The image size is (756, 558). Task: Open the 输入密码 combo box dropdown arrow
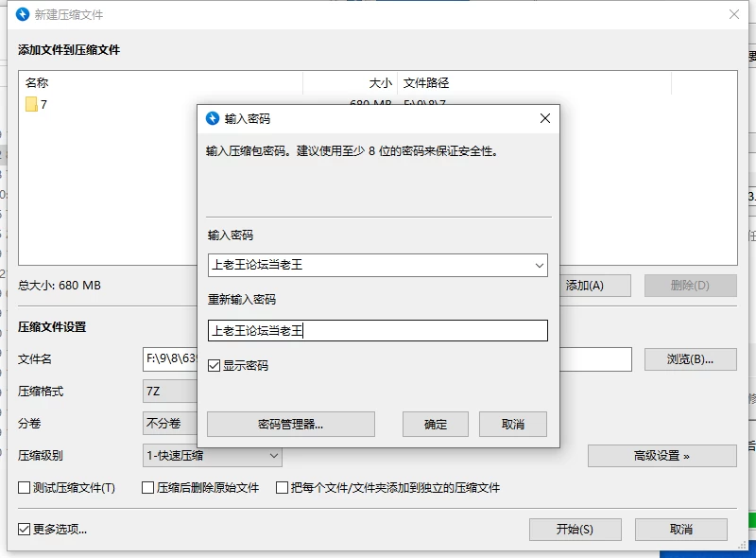pyautogui.click(x=539, y=266)
